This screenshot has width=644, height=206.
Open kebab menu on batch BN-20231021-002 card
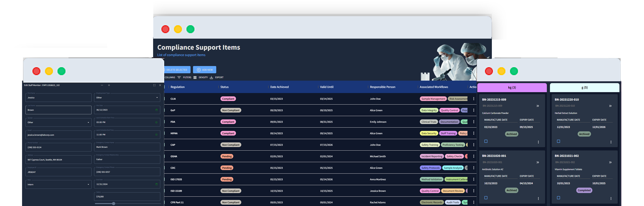tap(611, 198)
